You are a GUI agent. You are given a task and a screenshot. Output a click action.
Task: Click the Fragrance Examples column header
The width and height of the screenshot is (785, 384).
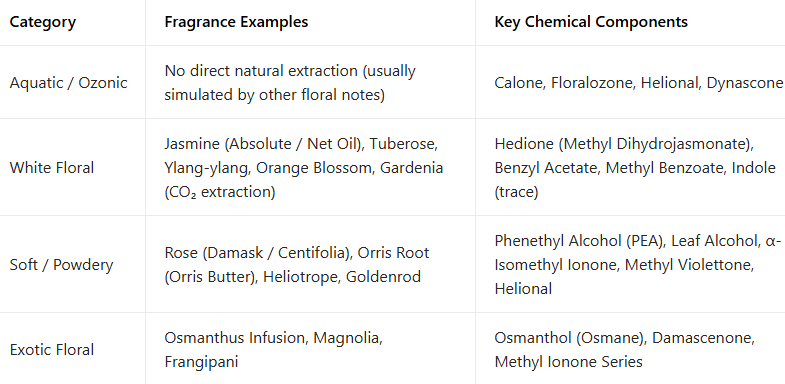[236, 22]
